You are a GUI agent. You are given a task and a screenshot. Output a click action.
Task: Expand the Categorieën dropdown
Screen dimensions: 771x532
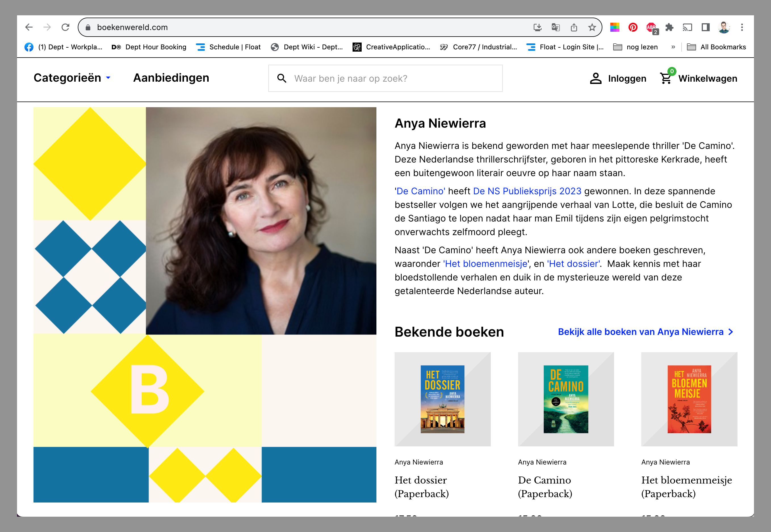tap(72, 78)
